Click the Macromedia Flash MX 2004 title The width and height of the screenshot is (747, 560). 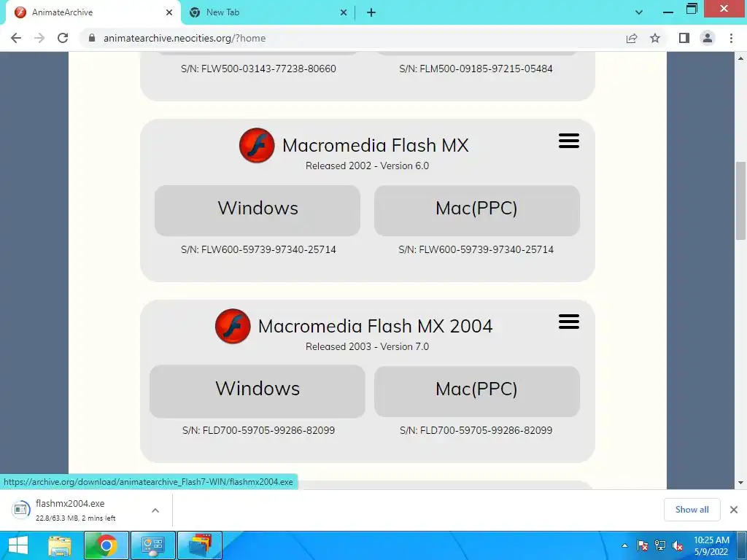(376, 326)
